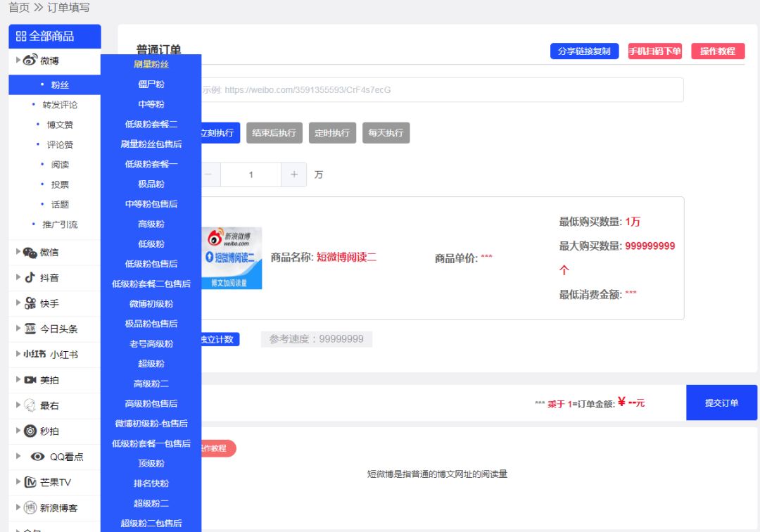Expand the 抖音 category arrow
The image size is (760, 532).
click(18, 277)
